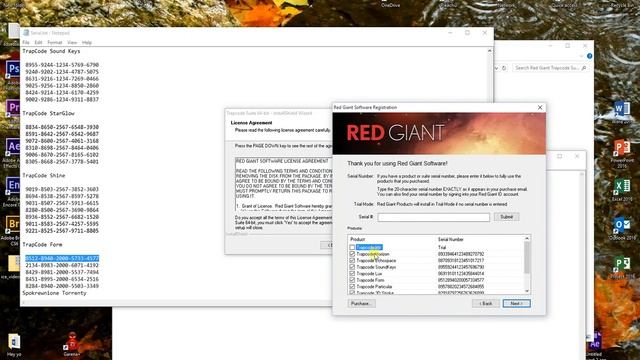Click the highlighted serial 8512-8940-2000-5733-4577
The image size is (640, 360).
(62, 258)
